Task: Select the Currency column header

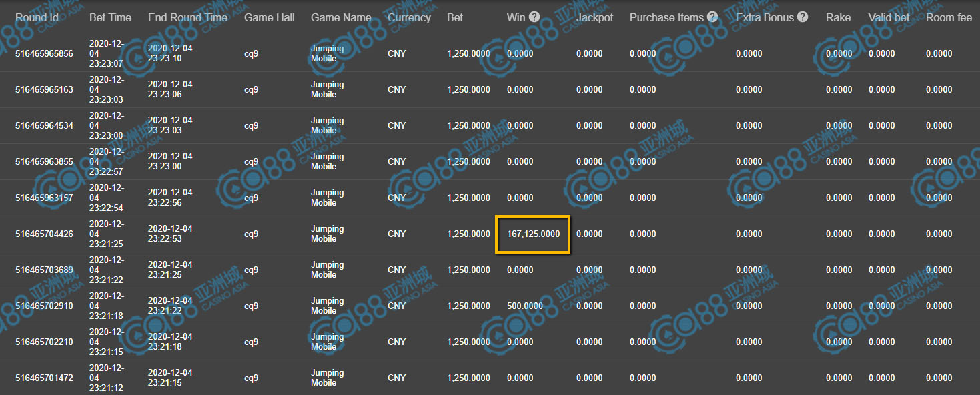Action: point(409,17)
